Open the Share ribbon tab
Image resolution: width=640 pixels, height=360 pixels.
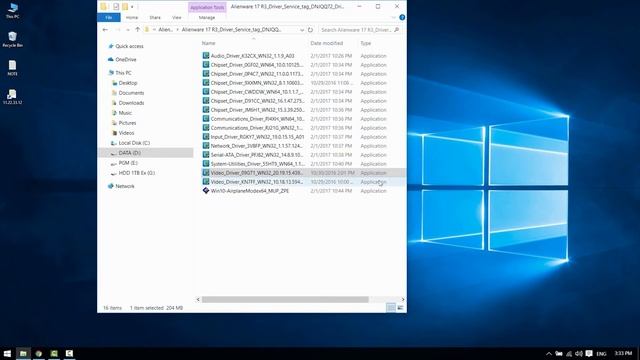click(155, 18)
